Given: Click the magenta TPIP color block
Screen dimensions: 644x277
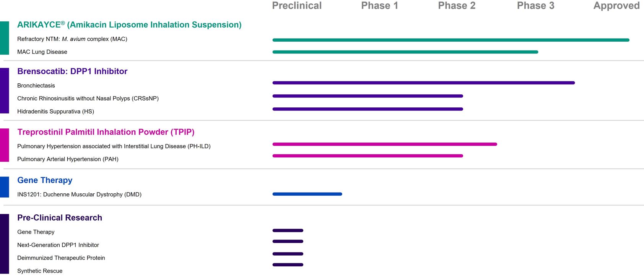Looking at the screenshot, I should coord(5,145).
